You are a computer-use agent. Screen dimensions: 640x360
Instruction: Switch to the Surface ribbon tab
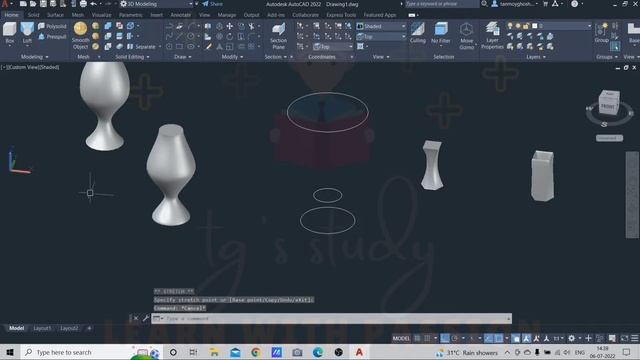(55, 15)
